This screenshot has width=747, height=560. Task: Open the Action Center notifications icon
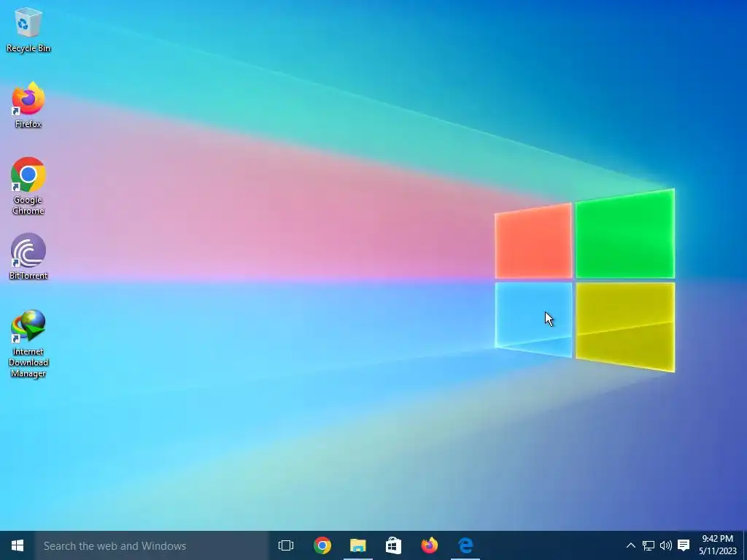tap(684, 545)
